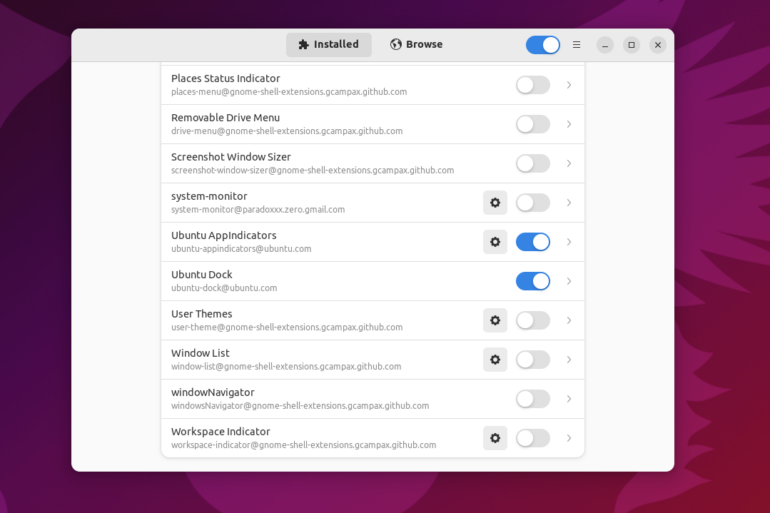Screen dimensions: 770x513
Task: Toggle the global extensions switch in header
Action: 543,45
